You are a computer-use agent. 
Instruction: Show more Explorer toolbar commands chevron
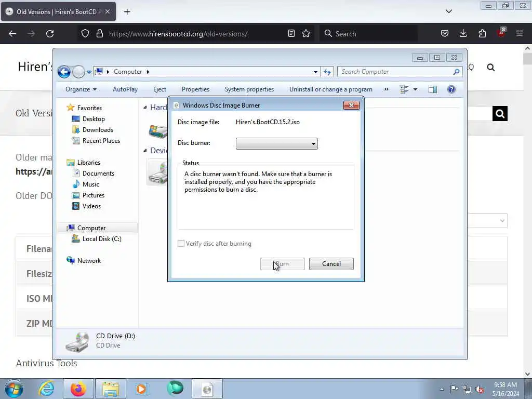tap(386, 89)
